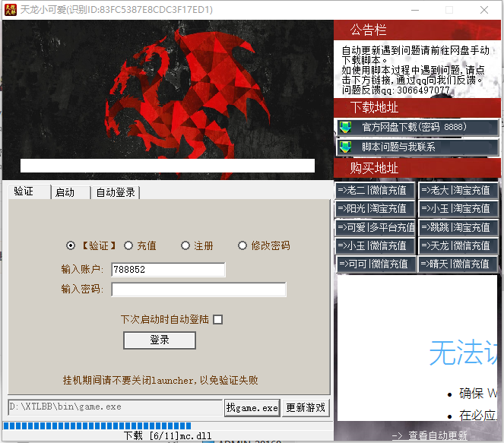Select the 注册 radio button
This screenshot has height=443, width=504.
pyautogui.click(x=185, y=245)
